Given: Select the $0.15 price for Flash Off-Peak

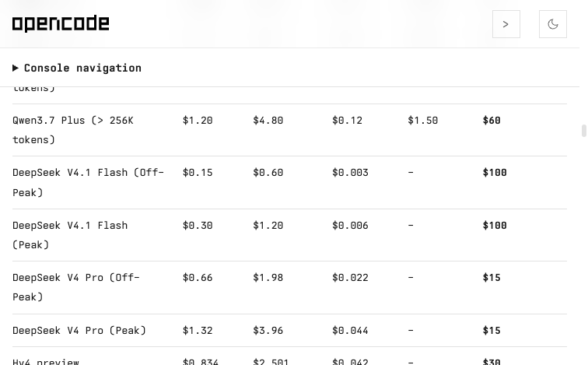Looking at the screenshot, I should (x=198, y=173).
